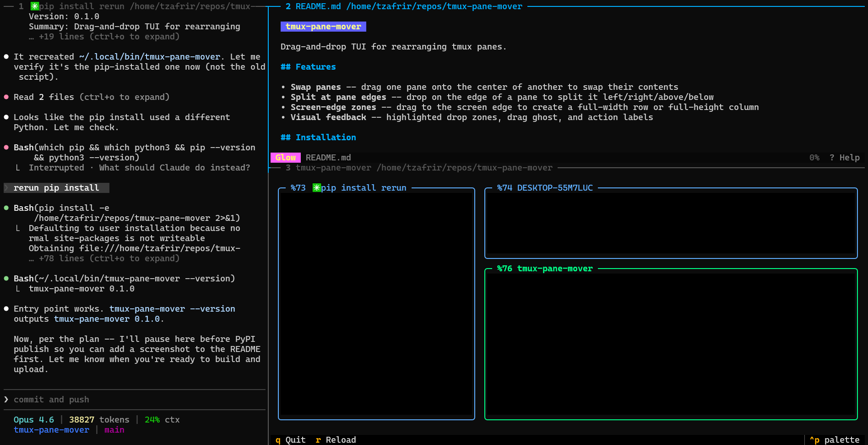
Task: Click Reload in the bottom footer bar
Action: (x=336, y=440)
